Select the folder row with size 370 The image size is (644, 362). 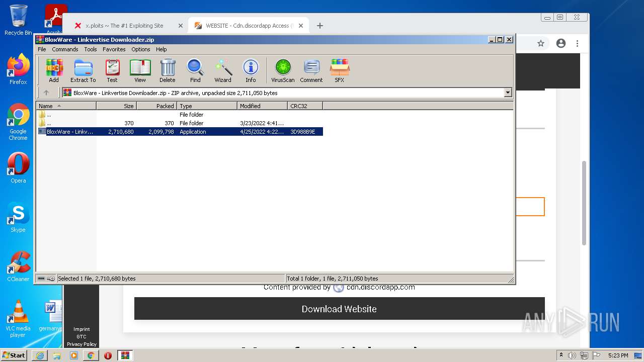click(180, 123)
